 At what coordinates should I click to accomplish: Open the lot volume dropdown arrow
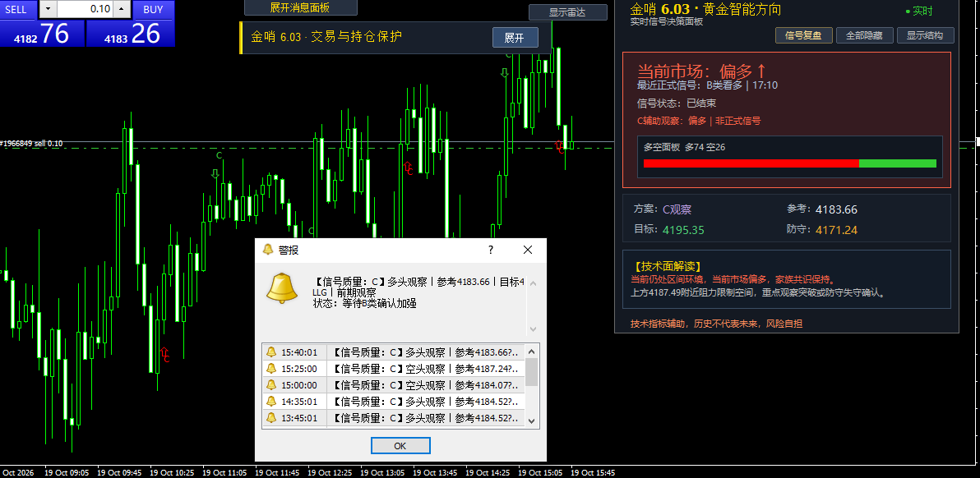point(49,9)
